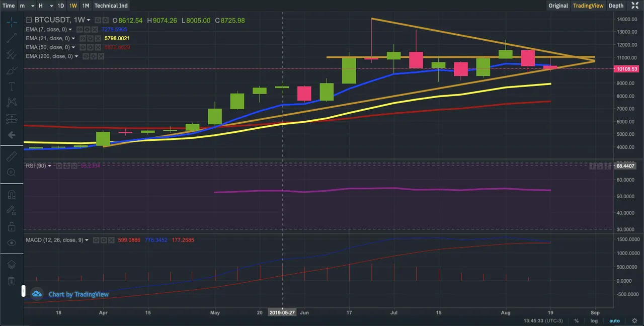Hide the EMA 200 indicator

pyautogui.click(x=86, y=56)
